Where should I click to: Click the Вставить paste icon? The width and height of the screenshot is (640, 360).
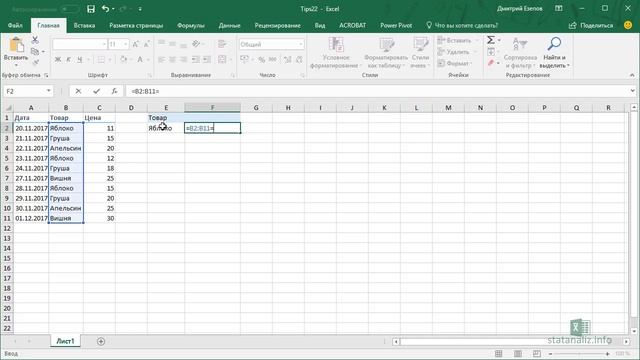16,45
